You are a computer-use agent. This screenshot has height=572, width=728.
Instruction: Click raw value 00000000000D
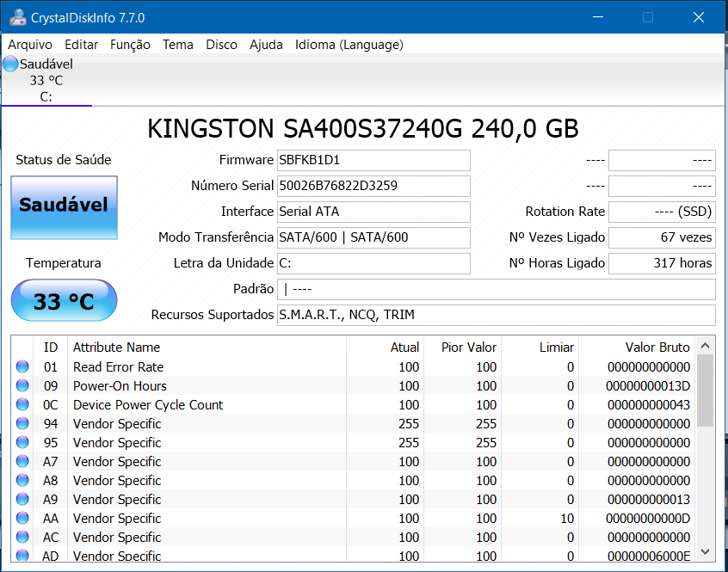[x=648, y=519]
